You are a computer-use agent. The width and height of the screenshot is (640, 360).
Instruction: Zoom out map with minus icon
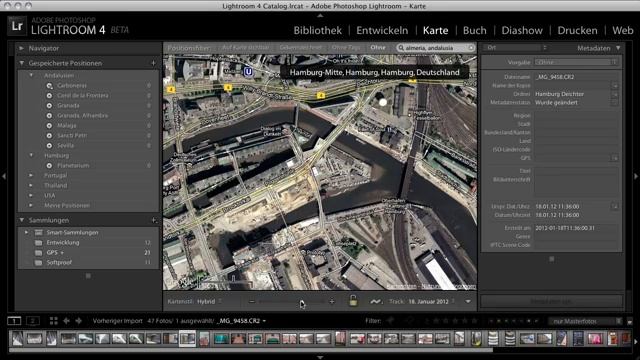(x=252, y=302)
